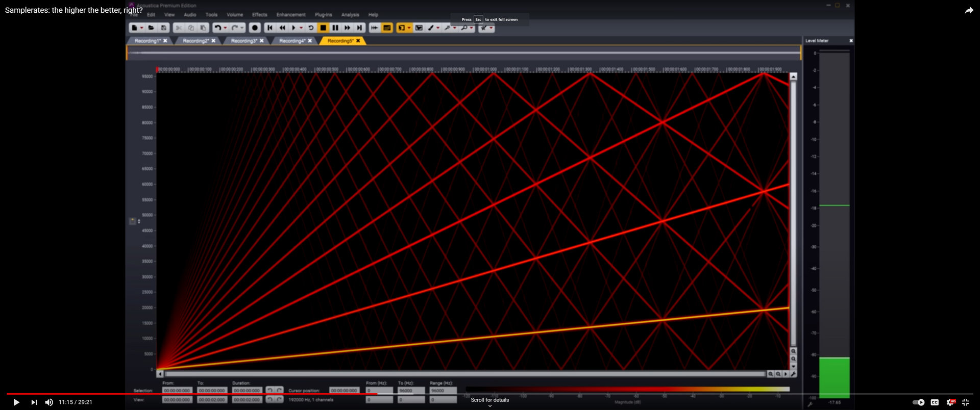This screenshot has width=980, height=410.
Task: Switch to the Recording3 tab
Action: [243, 41]
